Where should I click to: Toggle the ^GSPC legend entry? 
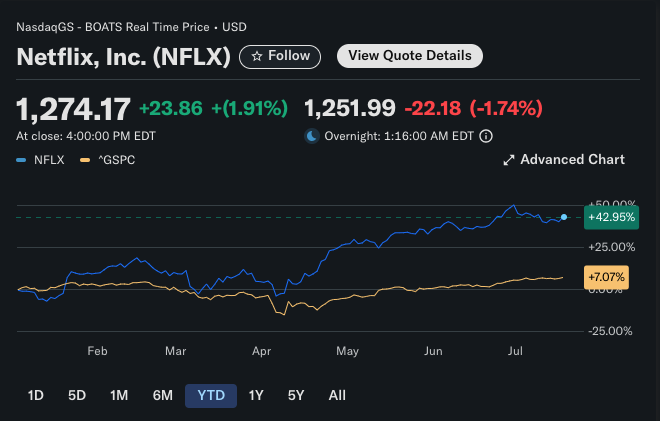coord(108,160)
